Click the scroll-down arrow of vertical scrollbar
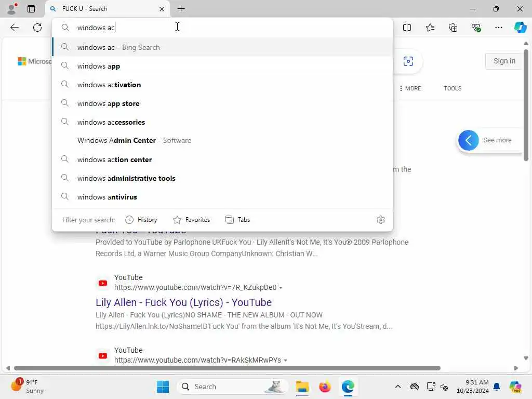The height and width of the screenshot is (399, 532). click(526, 358)
